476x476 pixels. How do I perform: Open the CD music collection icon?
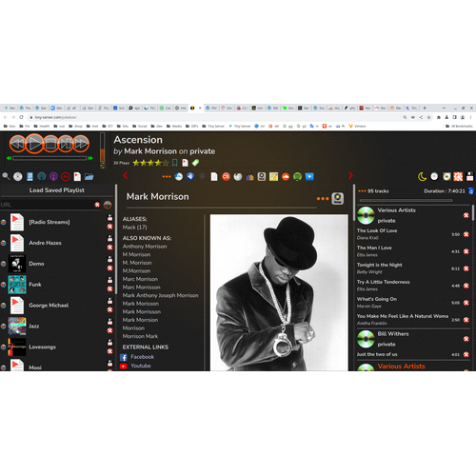click(18, 176)
